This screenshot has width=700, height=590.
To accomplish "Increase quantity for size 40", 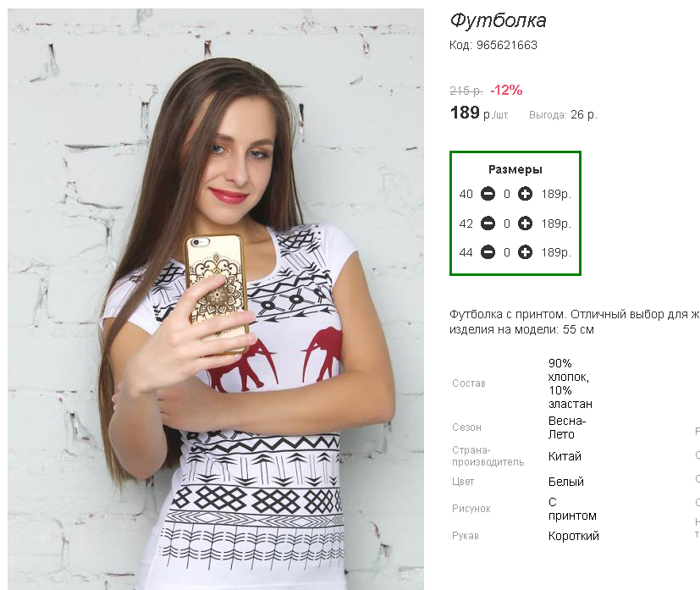I will (x=525, y=194).
